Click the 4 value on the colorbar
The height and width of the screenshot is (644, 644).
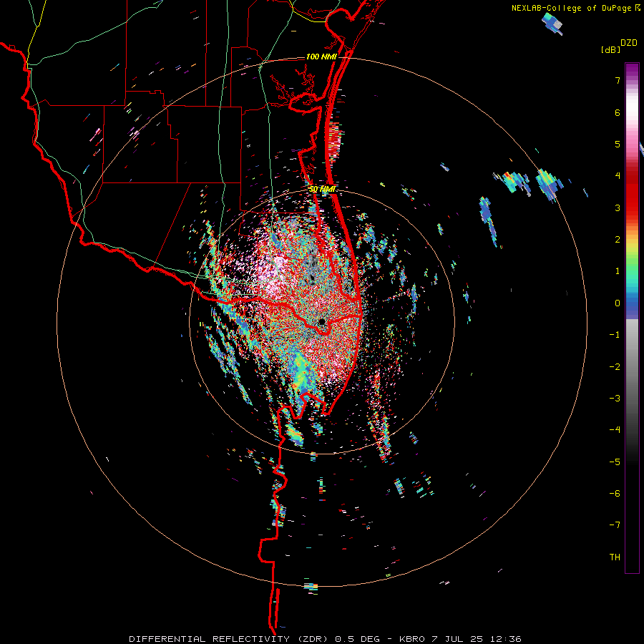(618, 176)
